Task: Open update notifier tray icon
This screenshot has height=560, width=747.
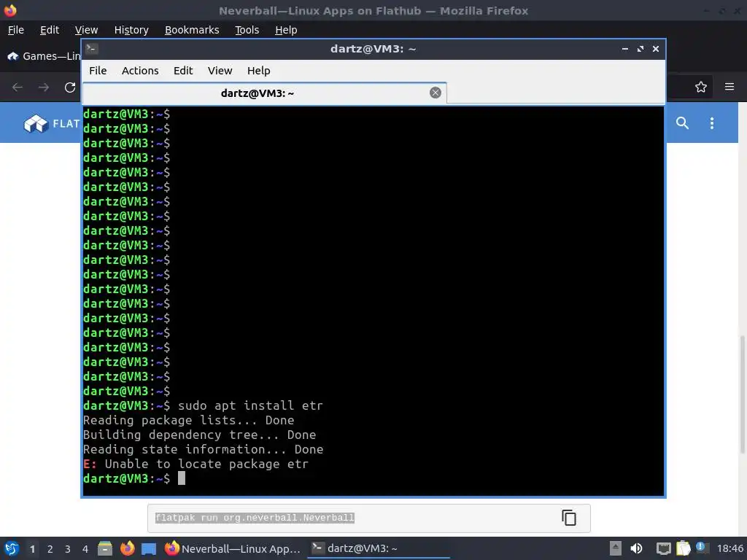Action: pyautogui.click(x=701, y=548)
